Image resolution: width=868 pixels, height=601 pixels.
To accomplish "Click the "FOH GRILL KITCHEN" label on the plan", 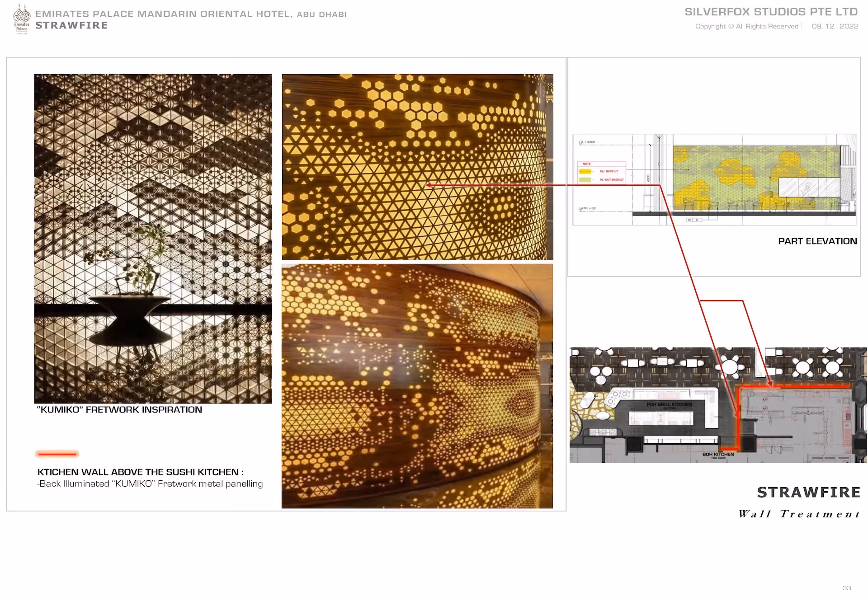I will [x=669, y=404].
